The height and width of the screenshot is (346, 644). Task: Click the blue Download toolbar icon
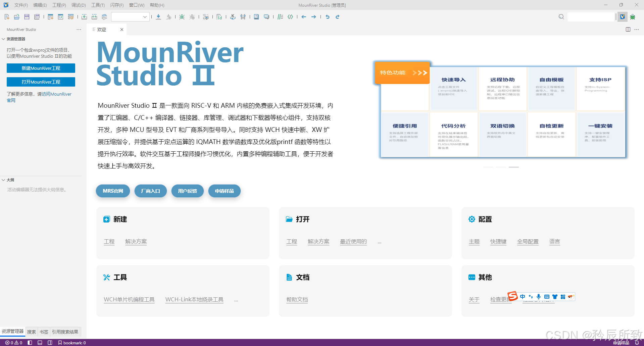pos(158,17)
